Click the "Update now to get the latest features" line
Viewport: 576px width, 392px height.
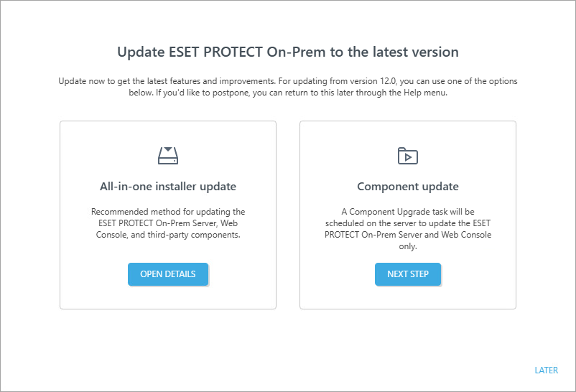[215, 81]
